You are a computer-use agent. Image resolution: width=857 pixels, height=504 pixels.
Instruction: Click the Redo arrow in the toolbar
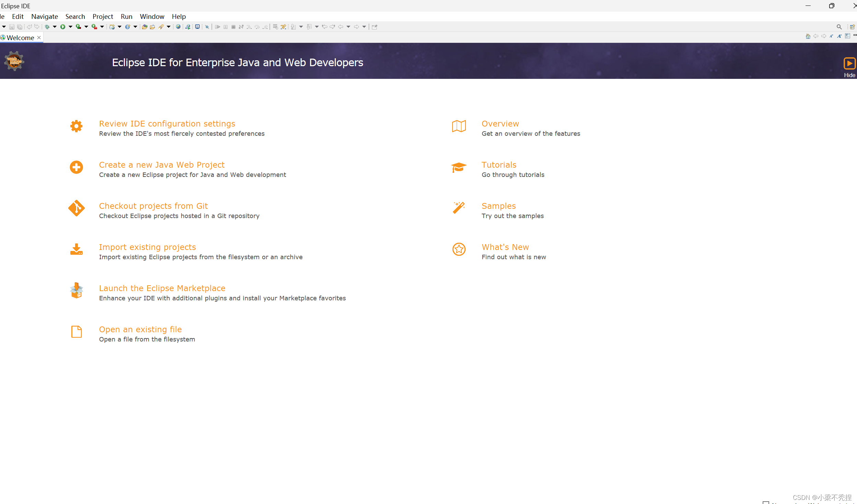37,27
